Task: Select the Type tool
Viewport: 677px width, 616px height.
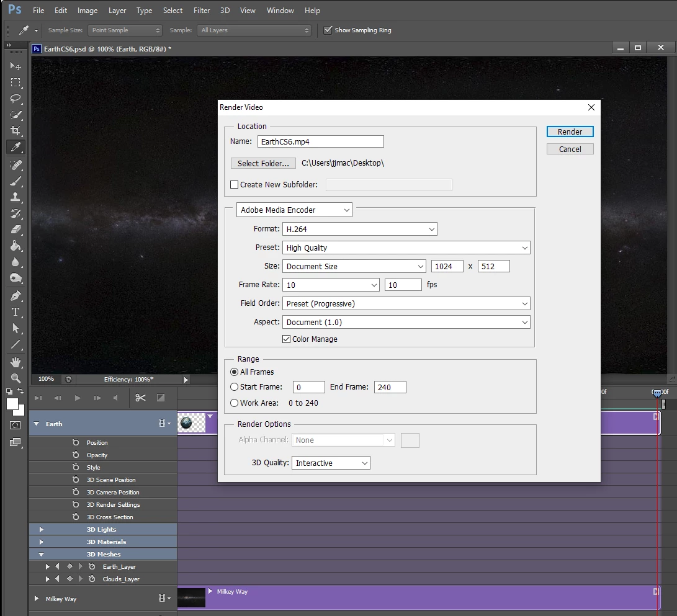Action: (x=16, y=312)
